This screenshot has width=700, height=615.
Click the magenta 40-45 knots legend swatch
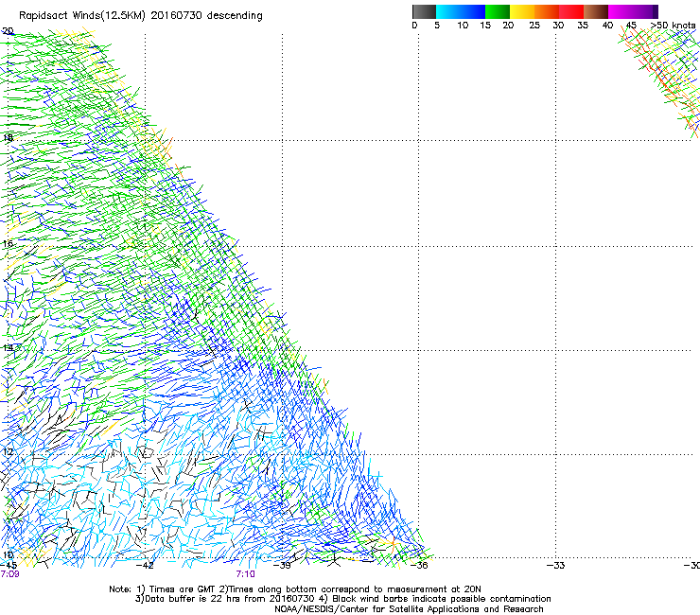[x=621, y=11]
